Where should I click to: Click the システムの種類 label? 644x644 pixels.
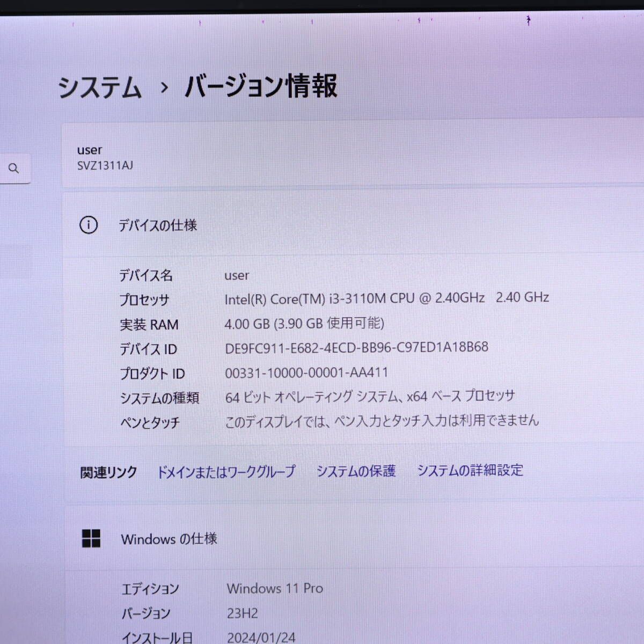[159, 398]
